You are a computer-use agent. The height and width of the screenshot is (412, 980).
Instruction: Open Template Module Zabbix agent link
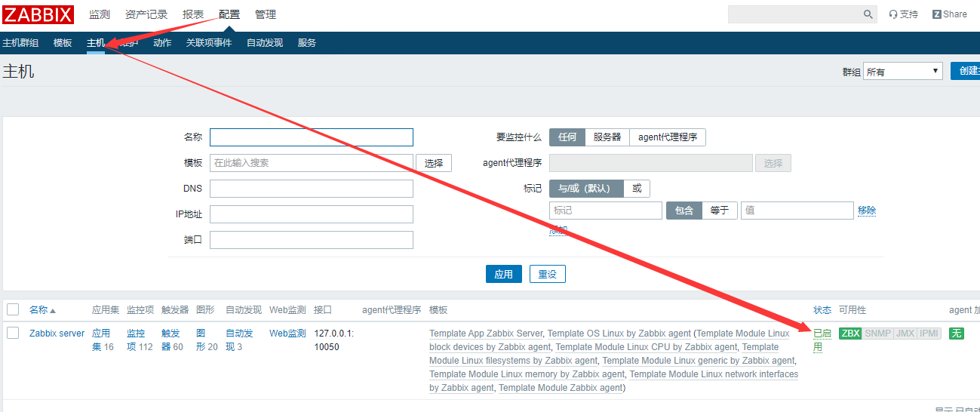pos(561,387)
